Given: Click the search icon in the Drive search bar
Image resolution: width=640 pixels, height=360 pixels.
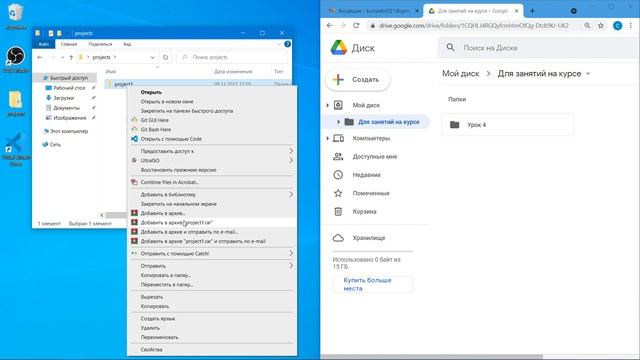Looking at the screenshot, I should tap(450, 48).
